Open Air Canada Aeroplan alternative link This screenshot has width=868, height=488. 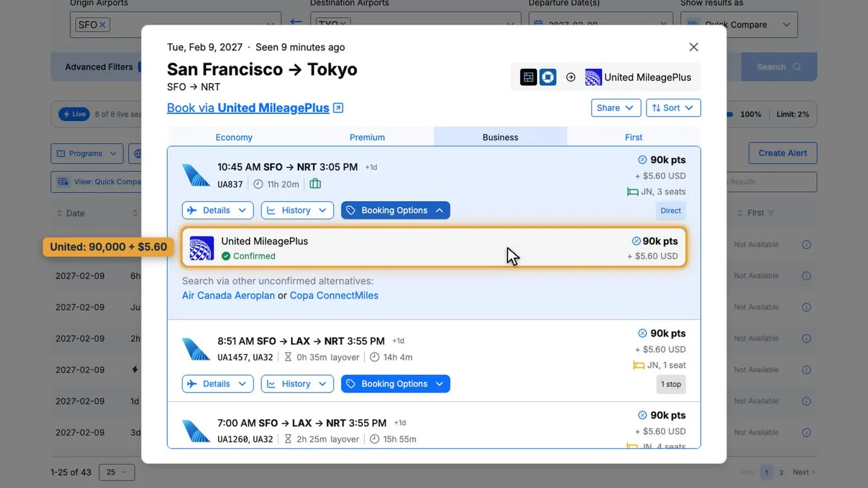[x=228, y=296]
